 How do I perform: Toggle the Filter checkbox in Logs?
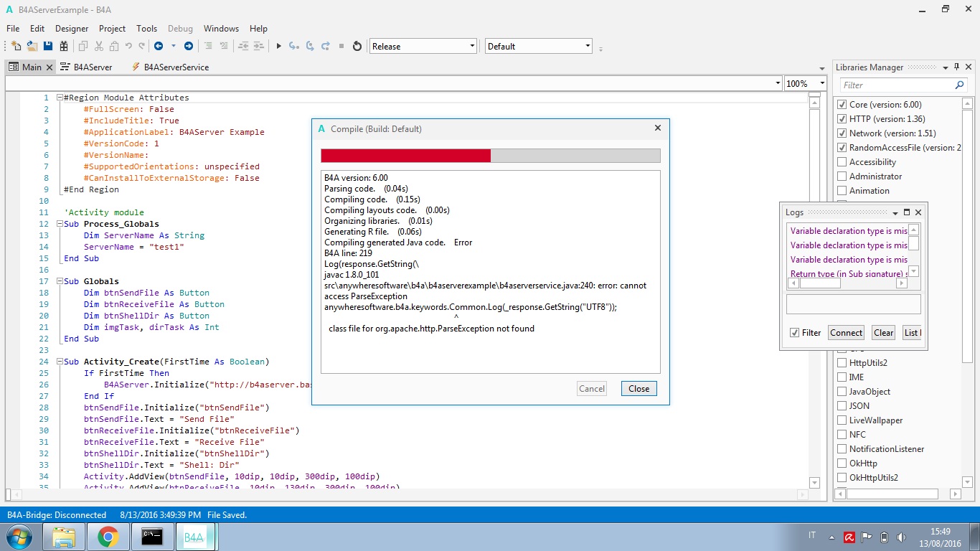(x=794, y=333)
